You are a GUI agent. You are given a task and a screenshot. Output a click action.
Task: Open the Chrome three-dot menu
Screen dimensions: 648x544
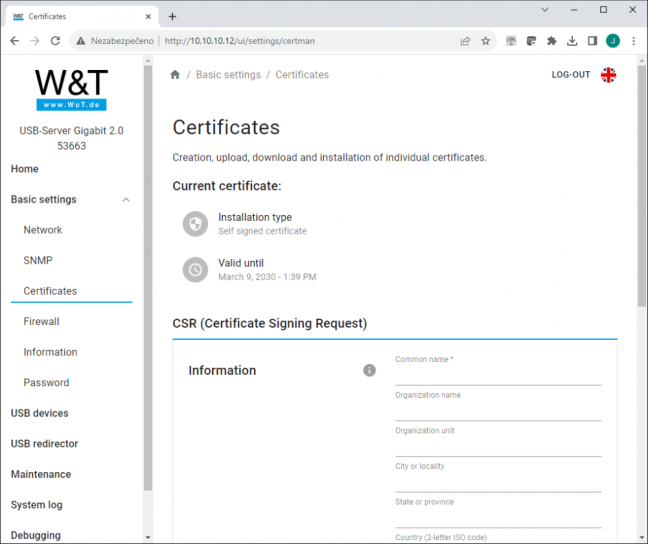pyautogui.click(x=633, y=41)
